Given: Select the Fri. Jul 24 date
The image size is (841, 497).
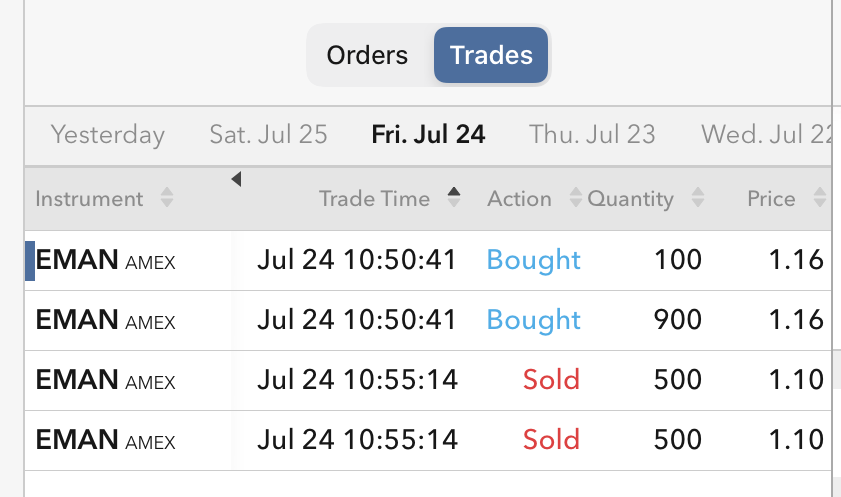Looking at the screenshot, I should (x=428, y=135).
